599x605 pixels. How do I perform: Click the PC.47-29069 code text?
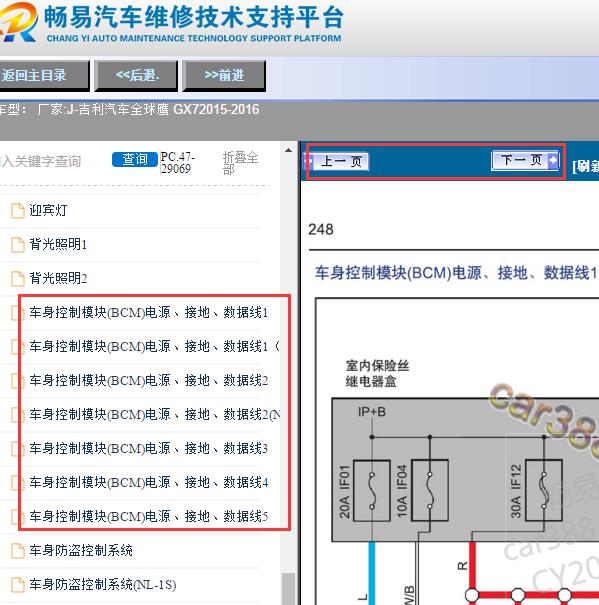pyautogui.click(x=178, y=162)
